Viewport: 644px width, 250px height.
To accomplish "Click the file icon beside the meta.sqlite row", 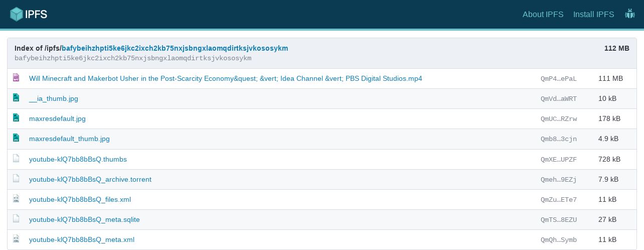I will [16, 218].
